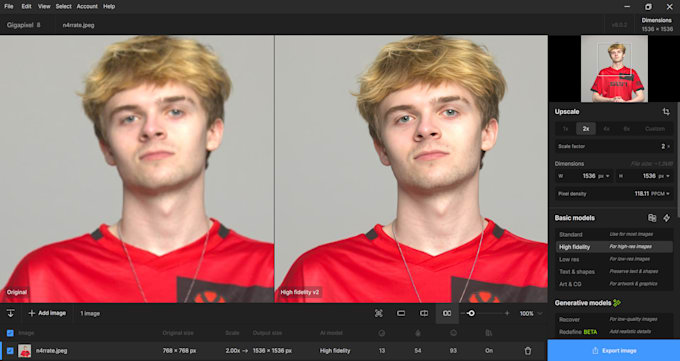The image size is (680, 361).
Task: Open the View menu
Action: (x=44, y=7)
